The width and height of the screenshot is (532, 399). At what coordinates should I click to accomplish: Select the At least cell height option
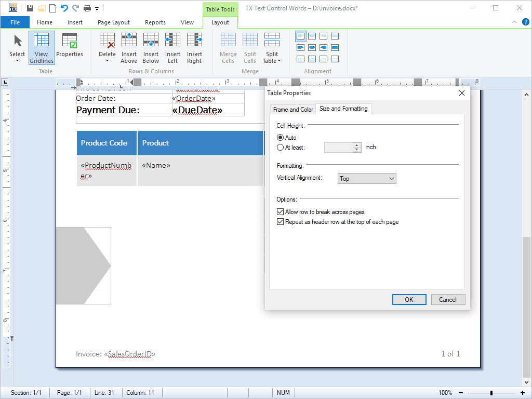click(281, 148)
